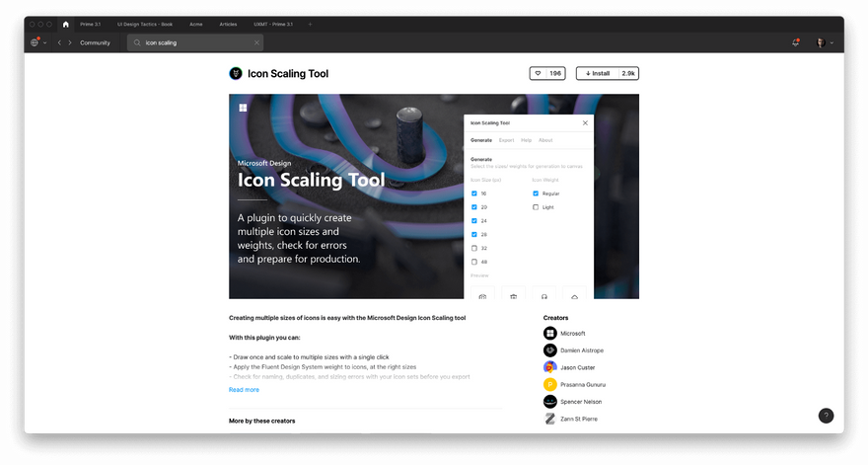Go back with the left arrow
Image resolution: width=868 pixels, height=465 pixels.
click(59, 42)
